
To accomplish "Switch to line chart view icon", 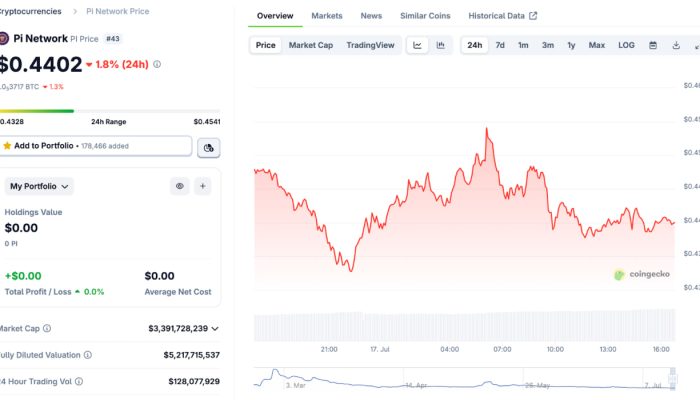I will pyautogui.click(x=418, y=45).
